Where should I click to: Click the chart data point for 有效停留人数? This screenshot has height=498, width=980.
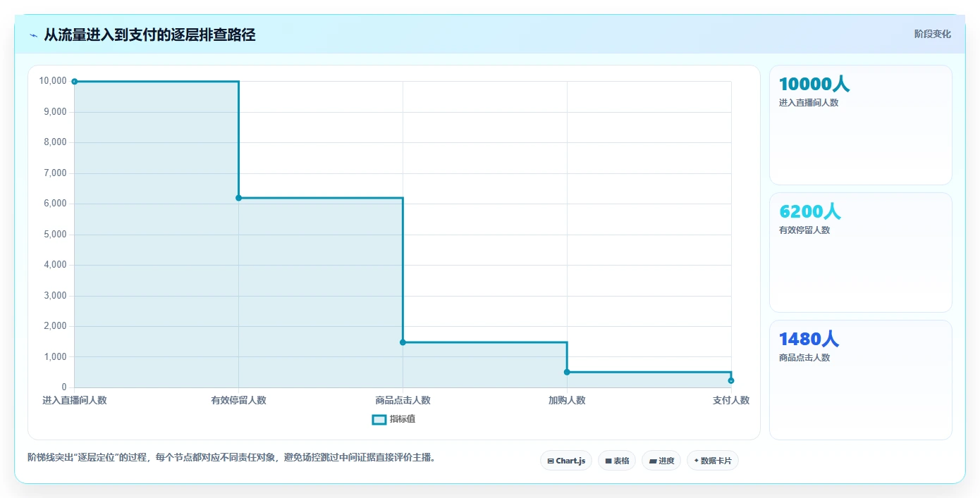(x=239, y=198)
